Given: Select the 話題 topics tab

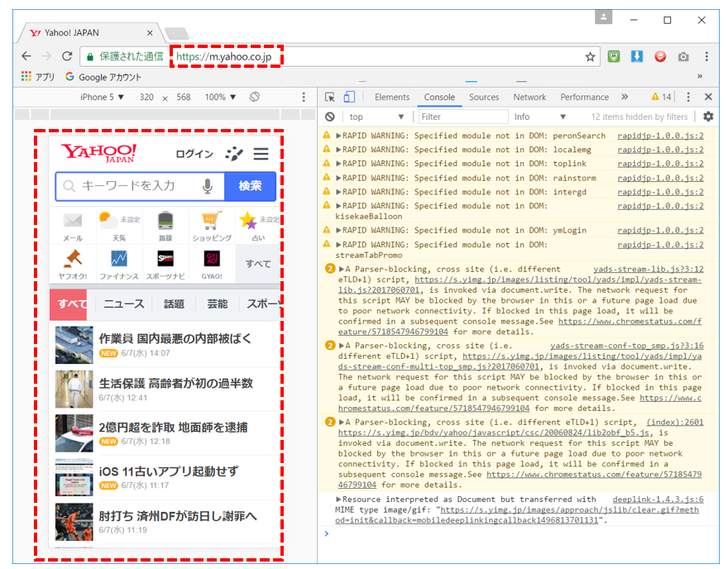Looking at the screenshot, I should pyautogui.click(x=174, y=304).
